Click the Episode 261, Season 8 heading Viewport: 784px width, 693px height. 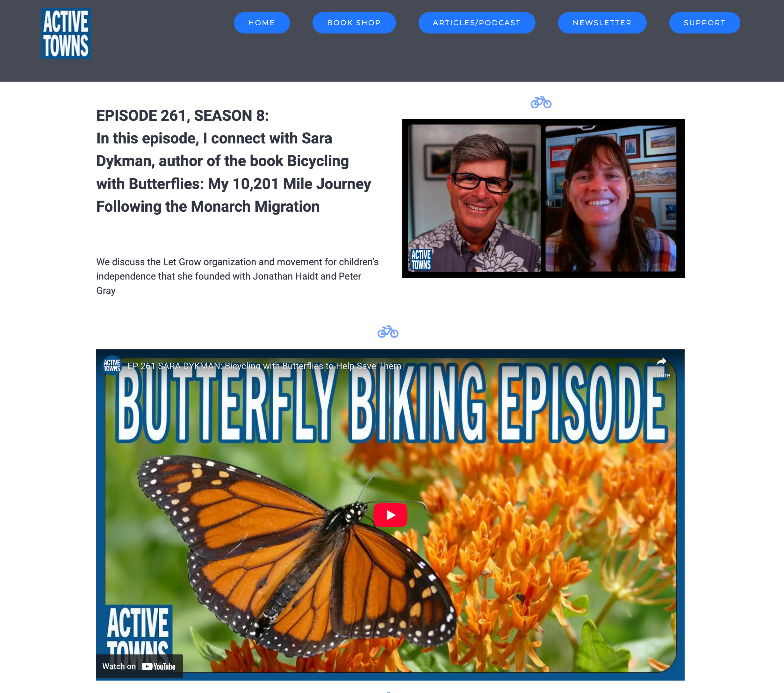tap(183, 115)
